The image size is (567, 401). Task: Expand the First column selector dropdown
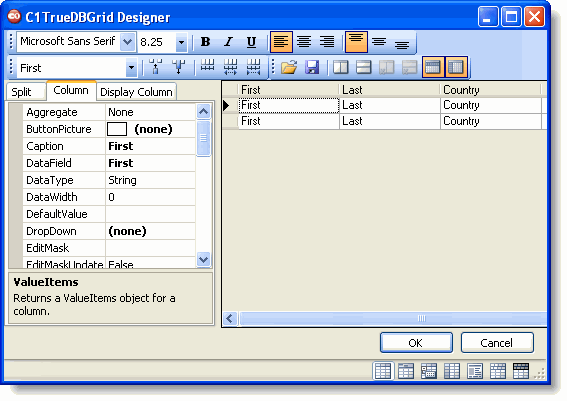(132, 68)
